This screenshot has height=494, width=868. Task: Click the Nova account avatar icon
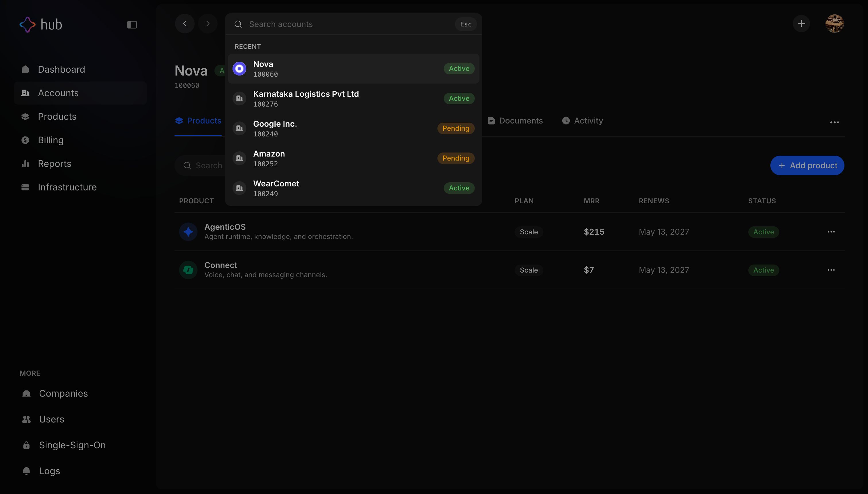(239, 69)
